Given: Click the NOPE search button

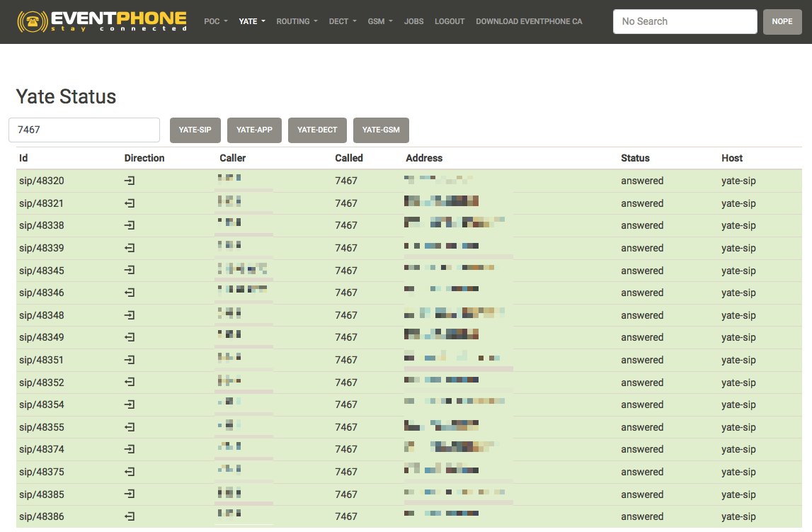Looking at the screenshot, I should 782,21.
